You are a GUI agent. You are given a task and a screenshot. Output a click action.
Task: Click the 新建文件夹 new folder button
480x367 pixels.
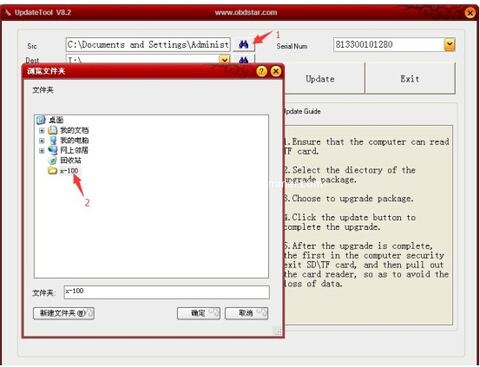64,313
